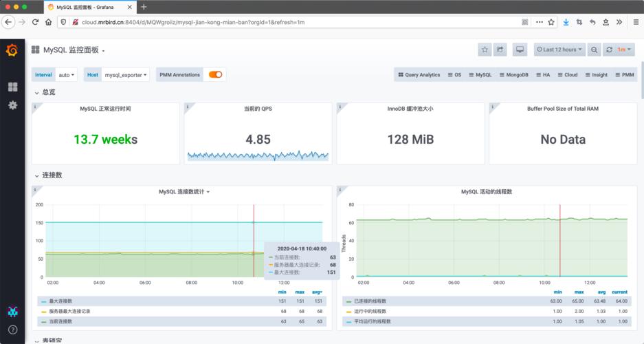The height and width of the screenshot is (344, 644).
Task: Open the Query Analytics dashboard link
Action: (x=419, y=74)
